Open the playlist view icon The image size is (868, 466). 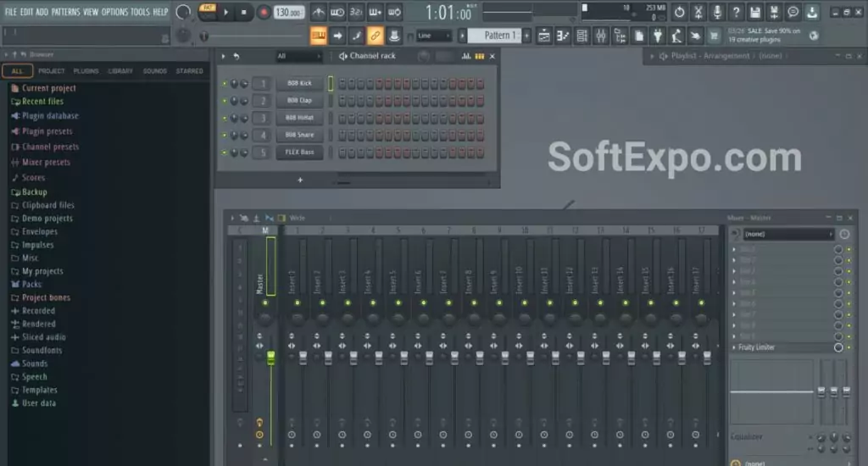pyautogui.click(x=543, y=36)
